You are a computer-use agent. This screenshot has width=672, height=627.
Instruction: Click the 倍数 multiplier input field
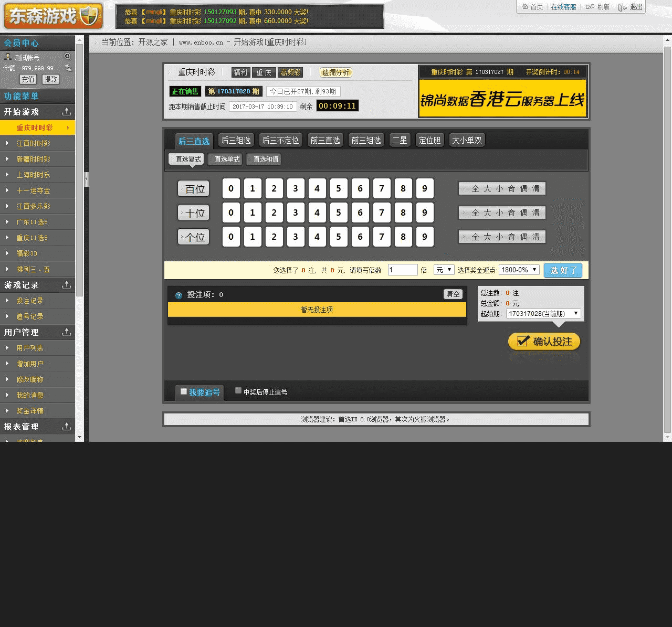click(x=403, y=270)
